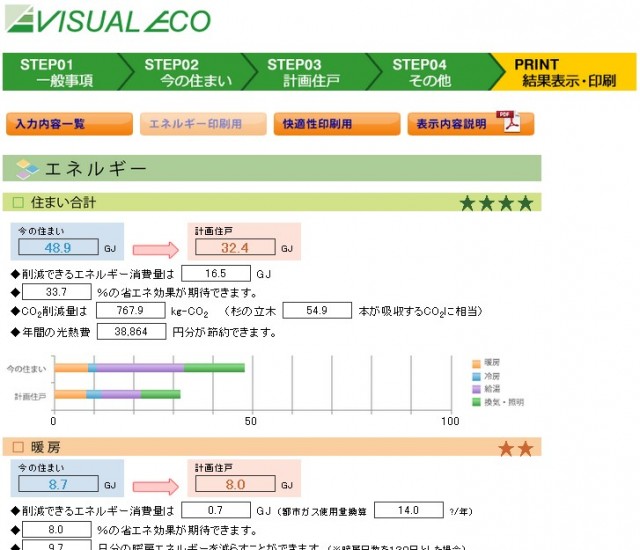The width and height of the screenshot is (640, 550).
Task: Click the green 換気・照明 legend swatch
Action: 477,402
